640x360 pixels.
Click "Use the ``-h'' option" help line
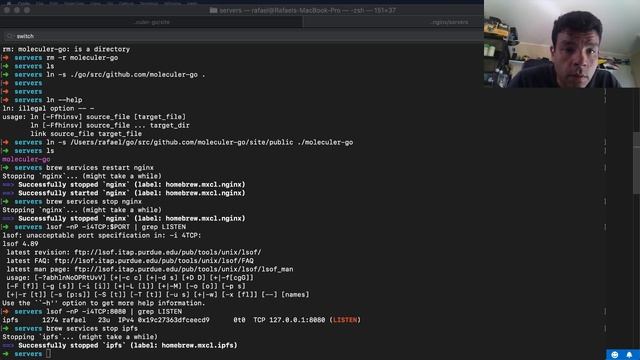(104, 303)
